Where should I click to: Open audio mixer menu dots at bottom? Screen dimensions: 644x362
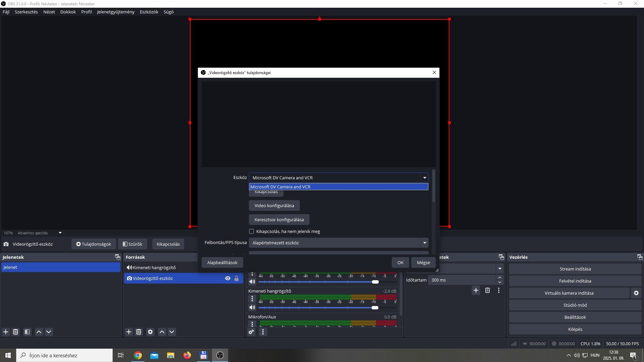pyautogui.click(x=263, y=332)
